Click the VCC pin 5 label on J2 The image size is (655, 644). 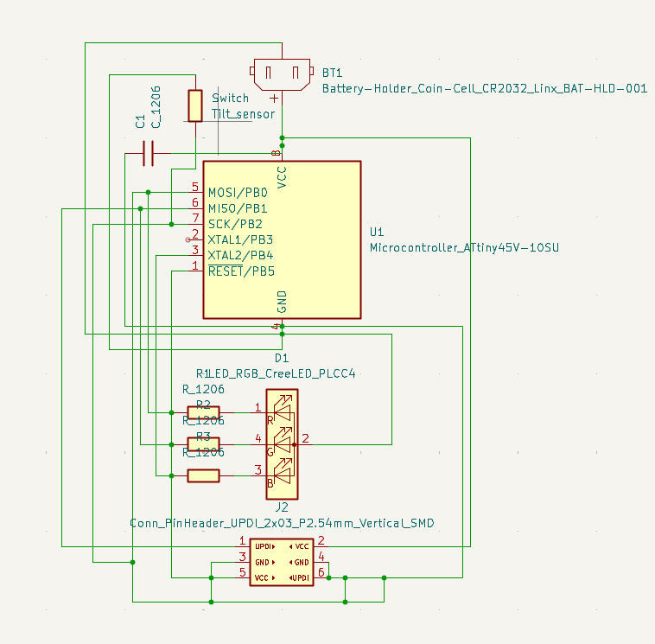pyautogui.click(x=264, y=578)
